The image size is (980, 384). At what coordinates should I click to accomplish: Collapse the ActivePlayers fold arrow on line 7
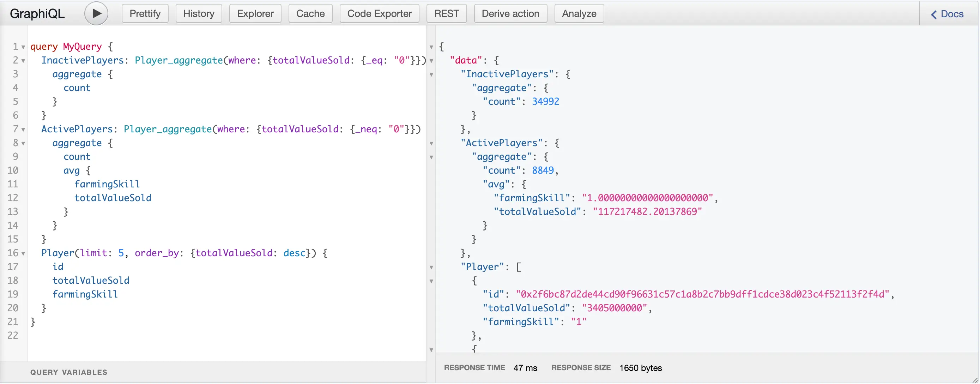pos(23,131)
